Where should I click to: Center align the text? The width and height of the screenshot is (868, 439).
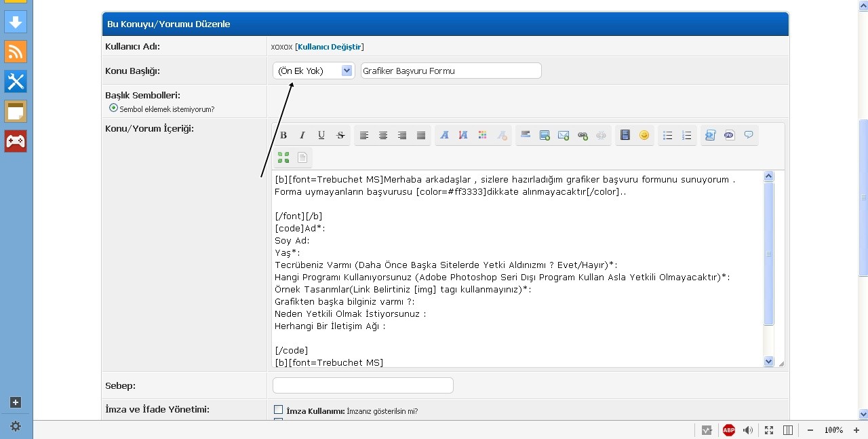coord(383,136)
